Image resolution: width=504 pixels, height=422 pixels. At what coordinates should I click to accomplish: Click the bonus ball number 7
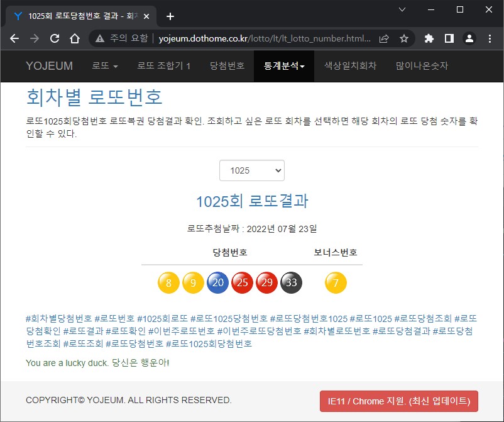pos(336,283)
